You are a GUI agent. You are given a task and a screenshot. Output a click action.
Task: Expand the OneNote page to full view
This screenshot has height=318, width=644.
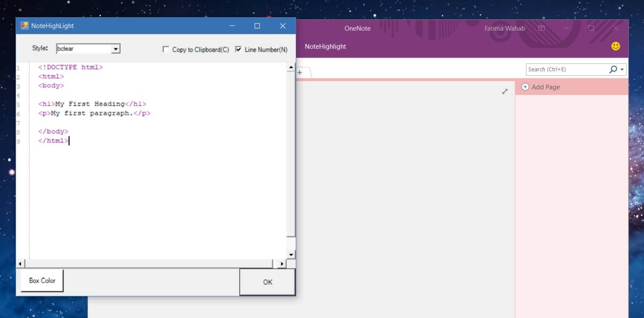[x=504, y=92]
